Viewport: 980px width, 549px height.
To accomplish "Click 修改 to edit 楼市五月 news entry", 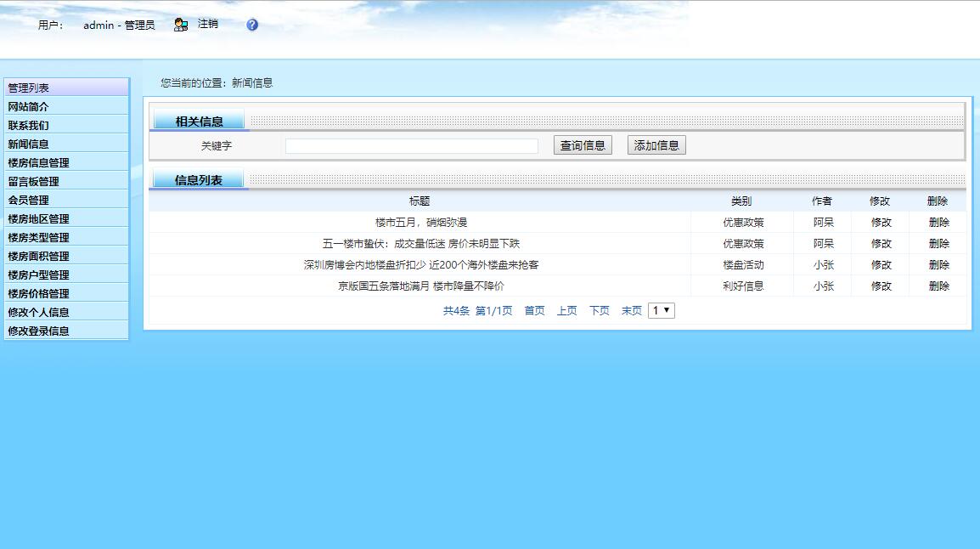I will (x=879, y=222).
